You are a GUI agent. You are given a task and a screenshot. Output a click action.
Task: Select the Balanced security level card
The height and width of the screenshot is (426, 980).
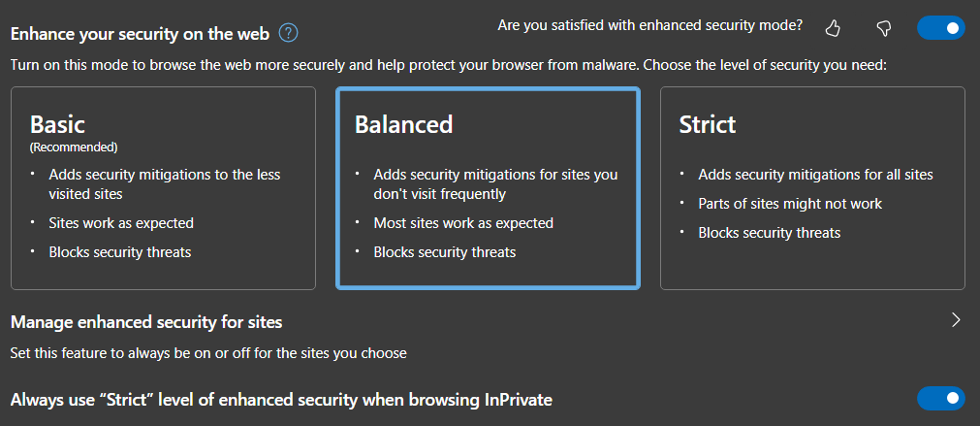(488, 188)
